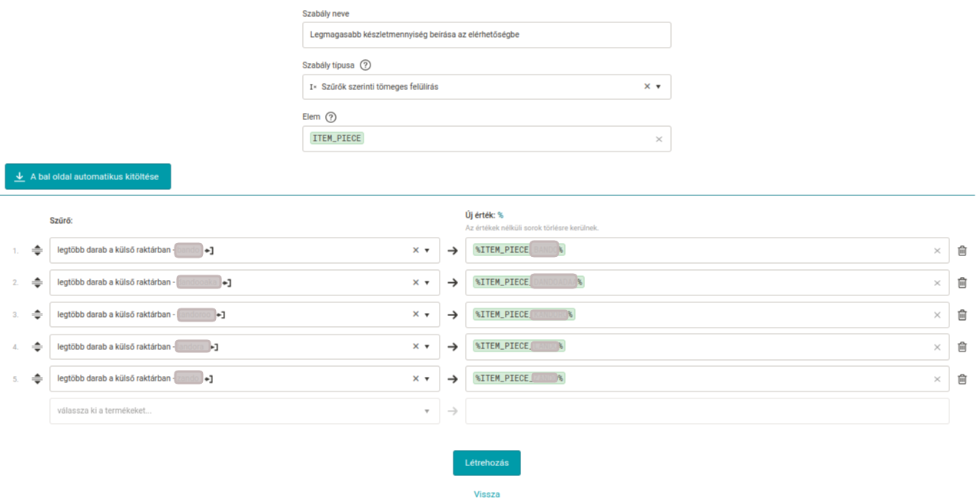Use the reorder handle on row 1

(x=36, y=251)
